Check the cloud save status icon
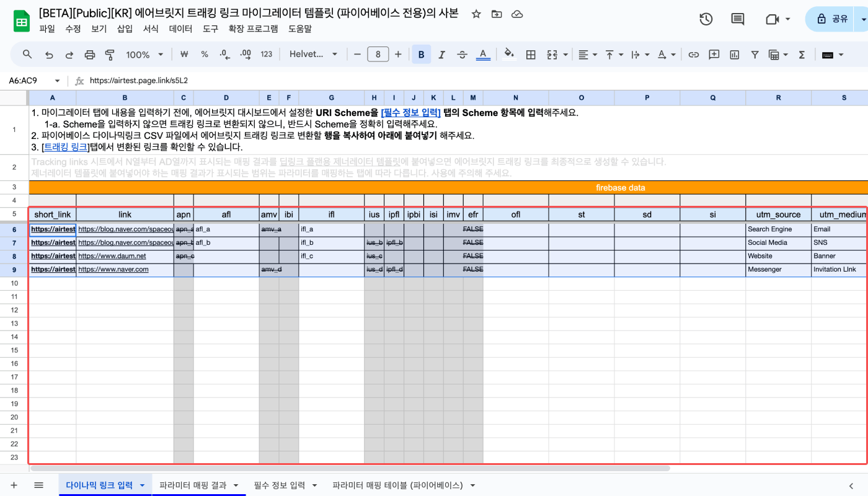This screenshot has width=868, height=496. (517, 14)
